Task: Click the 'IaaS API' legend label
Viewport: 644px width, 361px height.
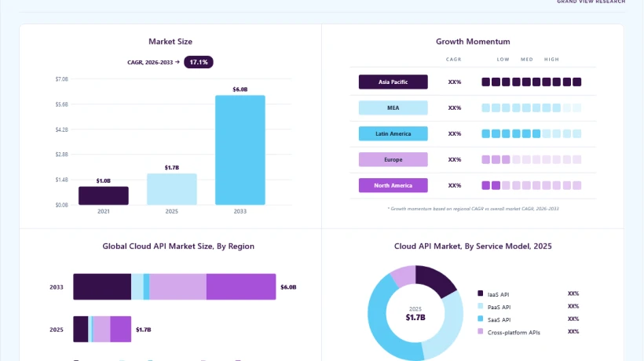Action: pos(498,294)
